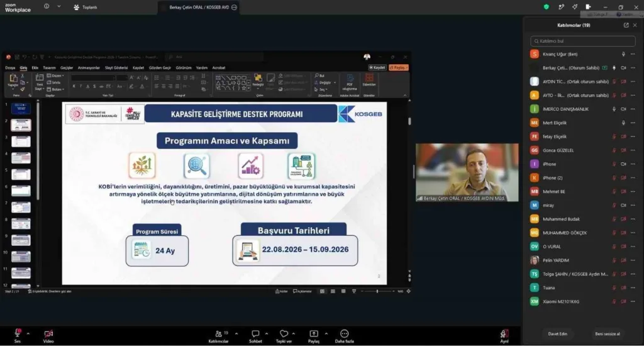Start slideshow from status bar icon
This screenshot has height=346, width=644.
pyautogui.click(x=354, y=291)
